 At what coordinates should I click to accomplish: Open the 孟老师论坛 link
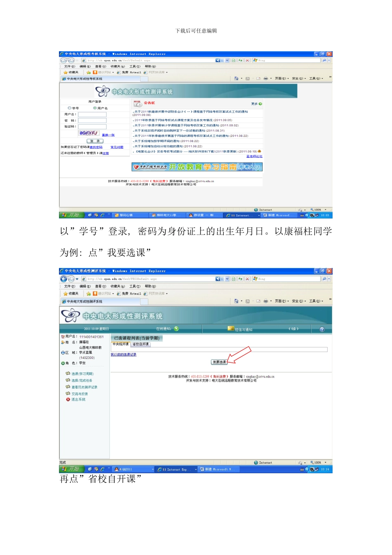[254, 157]
